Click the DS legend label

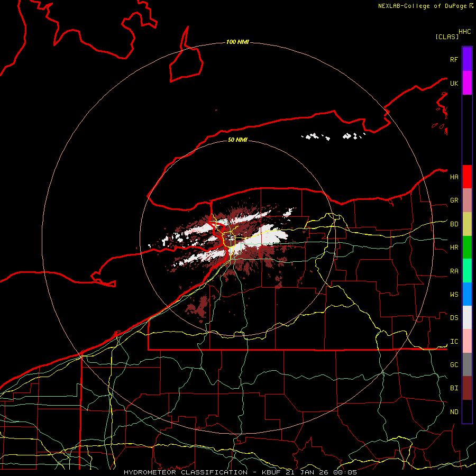(454, 318)
